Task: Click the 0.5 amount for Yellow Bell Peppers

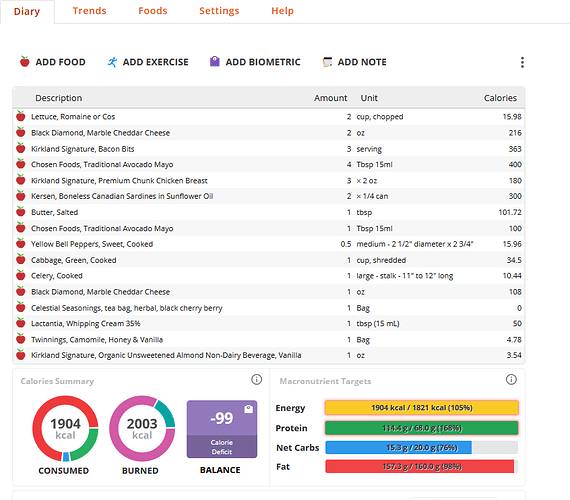Action: (346, 244)
